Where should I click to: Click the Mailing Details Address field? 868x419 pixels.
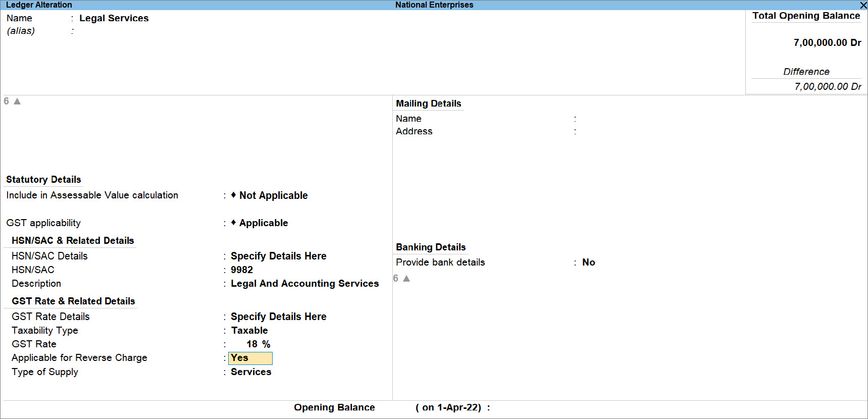pyautogui.click(x=656, y=131)
